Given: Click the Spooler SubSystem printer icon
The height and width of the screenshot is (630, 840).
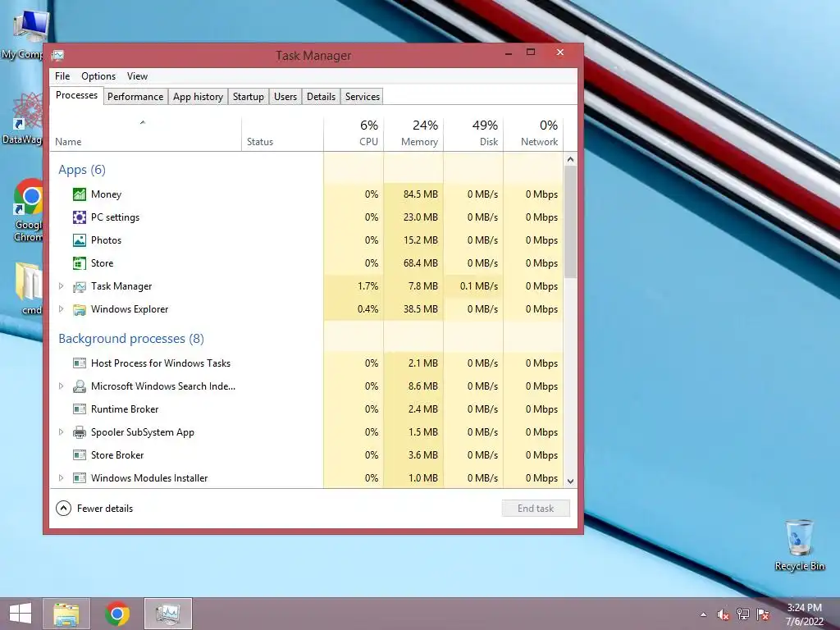Looking at the screenshot, I should click(80, 432).
